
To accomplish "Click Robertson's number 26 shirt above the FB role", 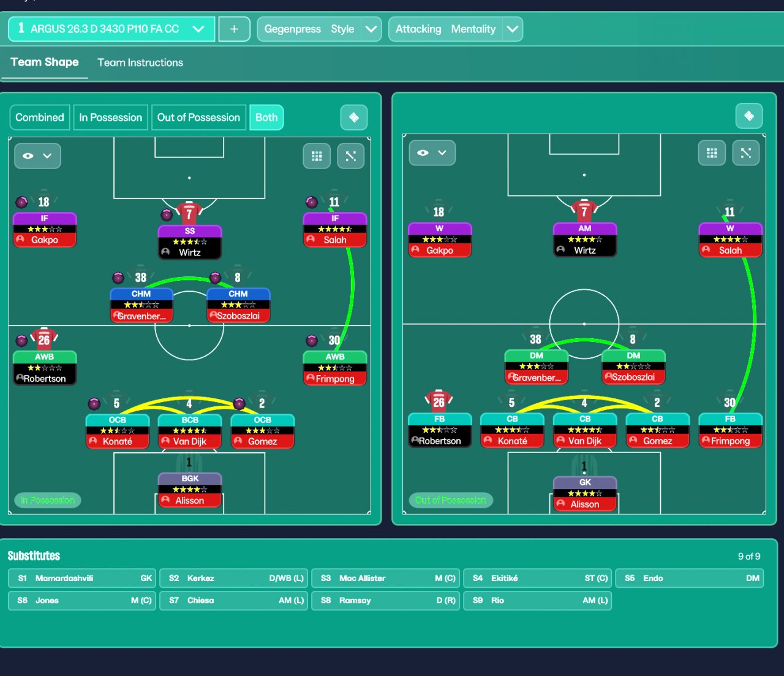I will tap(439, 402).
